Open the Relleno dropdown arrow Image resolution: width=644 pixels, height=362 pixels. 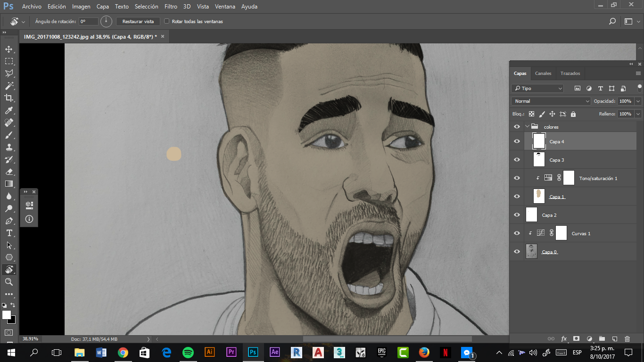(638, 114)
